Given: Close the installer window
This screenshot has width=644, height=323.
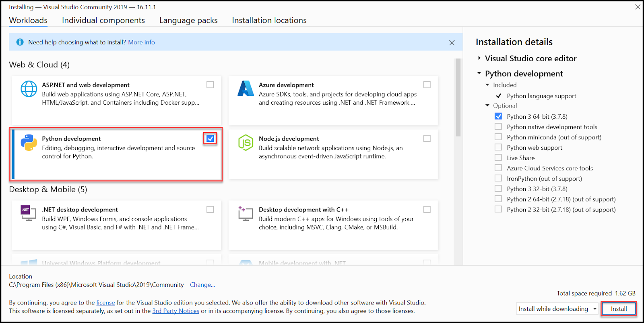Looking at the screenshot, I should (638, 7).
